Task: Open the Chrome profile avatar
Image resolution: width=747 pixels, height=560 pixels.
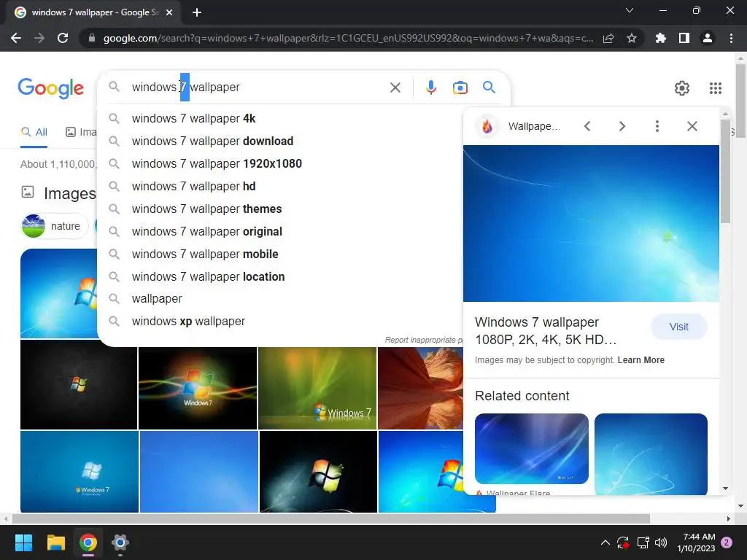Action: 708,38
